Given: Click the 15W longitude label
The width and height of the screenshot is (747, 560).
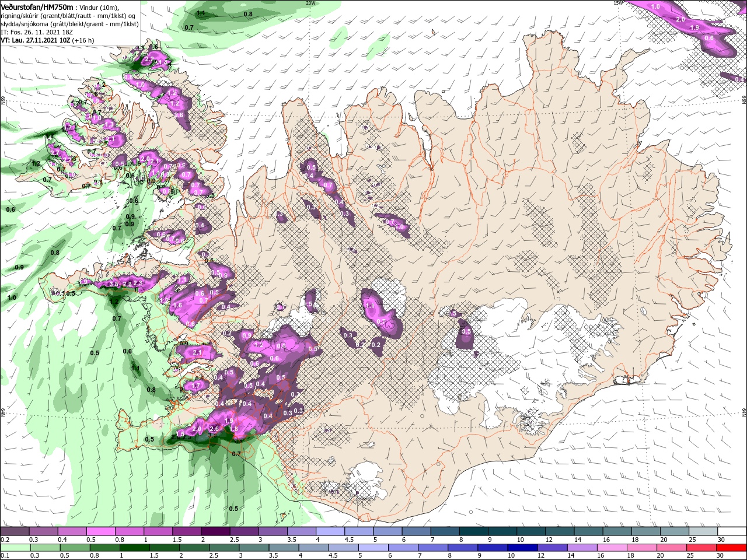Looking at the screenshot, I should [619, 3].
